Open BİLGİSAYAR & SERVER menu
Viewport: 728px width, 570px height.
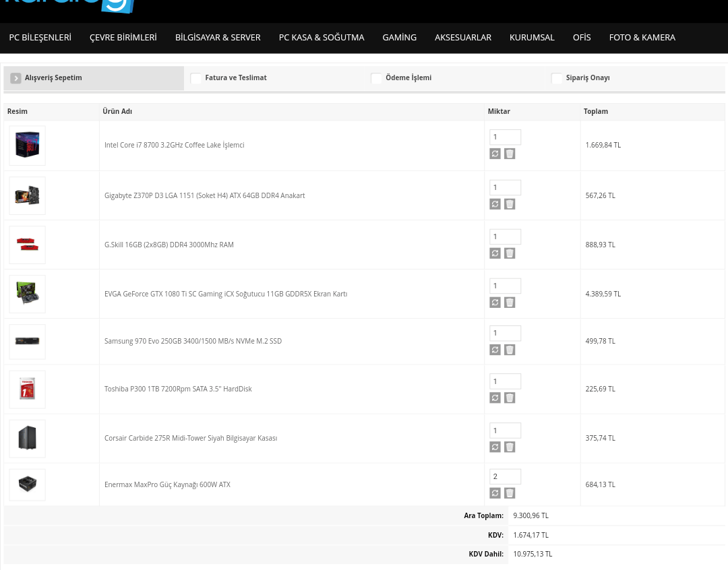pyautogui.click(x=218, y=38)
